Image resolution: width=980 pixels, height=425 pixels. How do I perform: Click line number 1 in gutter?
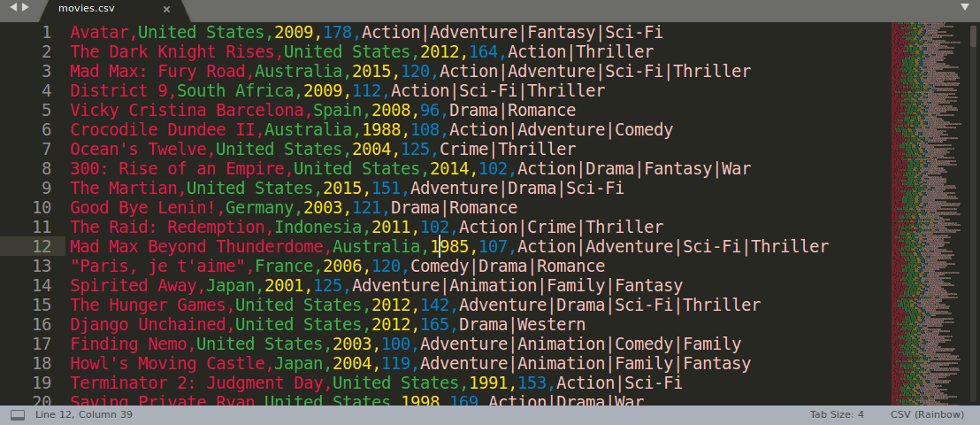(47, 33)
